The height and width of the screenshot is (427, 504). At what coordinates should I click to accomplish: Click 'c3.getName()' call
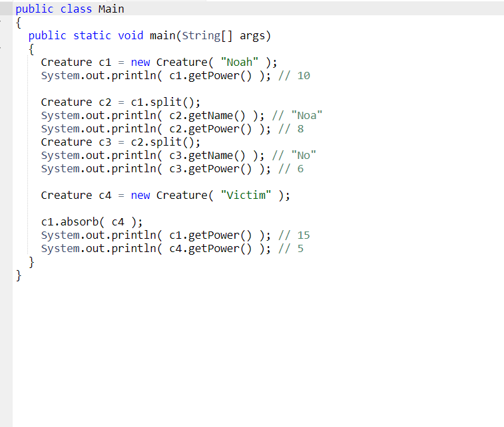[207, 156]
